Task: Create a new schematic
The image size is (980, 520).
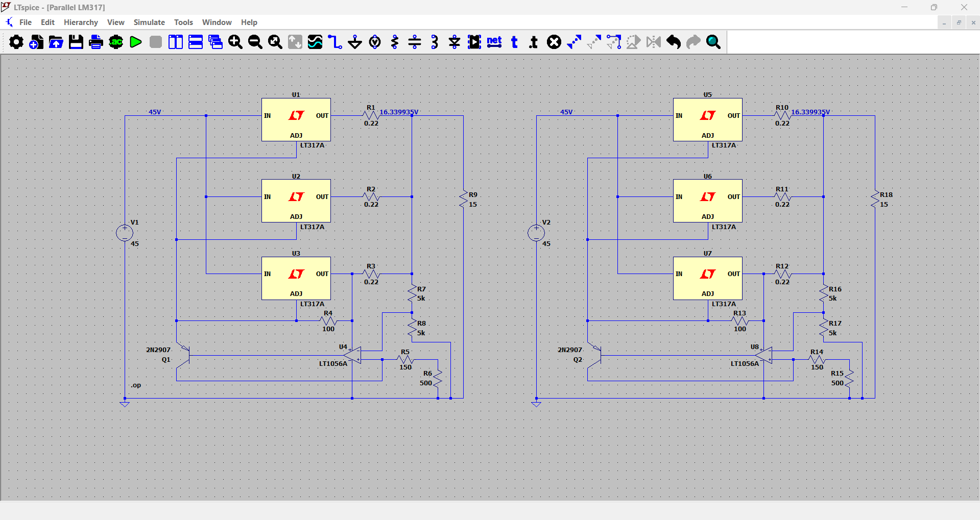Action: tap(36, 42)
